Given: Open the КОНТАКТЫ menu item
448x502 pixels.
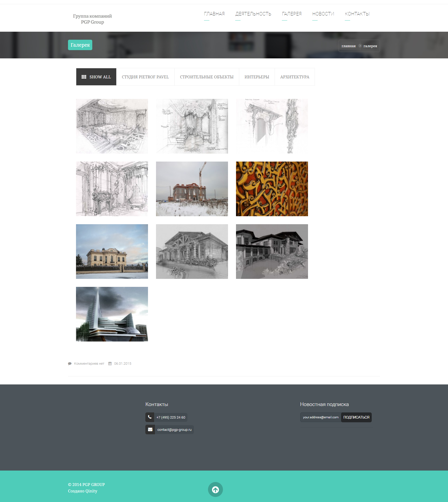Looking at the screenshot, I should pos(357,14).
